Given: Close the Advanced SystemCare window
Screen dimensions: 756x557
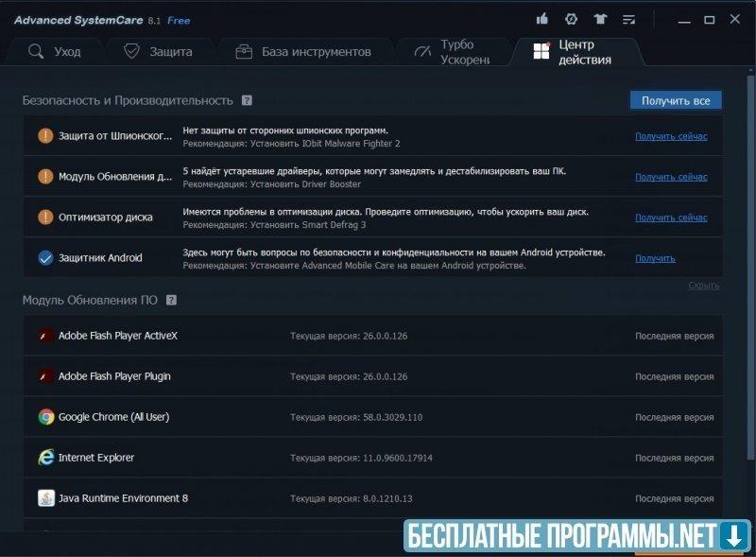Looking at the screenshot, I should (x=735, y=19).
